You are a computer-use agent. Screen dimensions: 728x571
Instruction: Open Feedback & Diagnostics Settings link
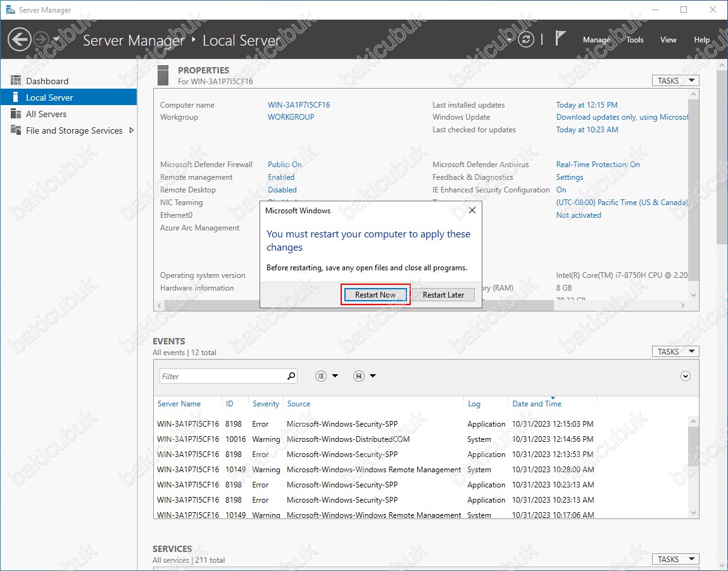point(570,177)
